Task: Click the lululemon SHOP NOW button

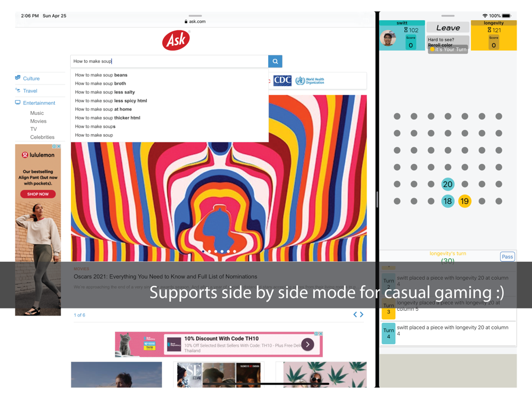Action: click(38, 194)
